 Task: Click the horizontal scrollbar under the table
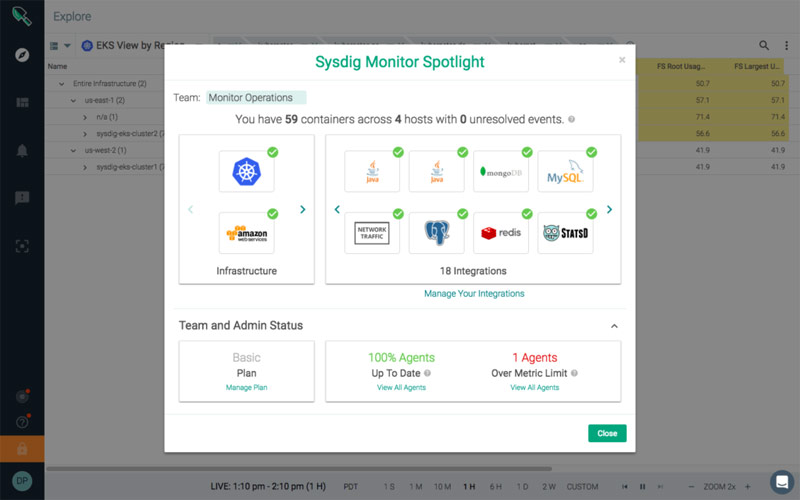click(299, 468)
